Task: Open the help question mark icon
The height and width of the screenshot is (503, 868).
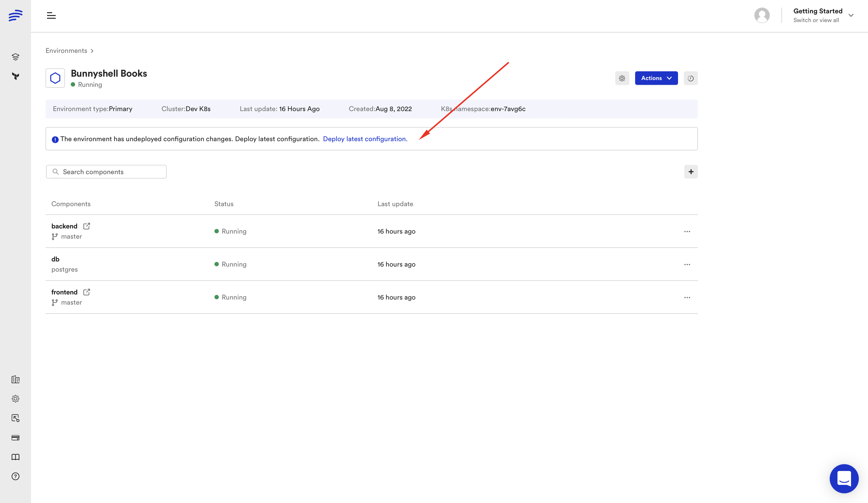Action: [16, 477]
